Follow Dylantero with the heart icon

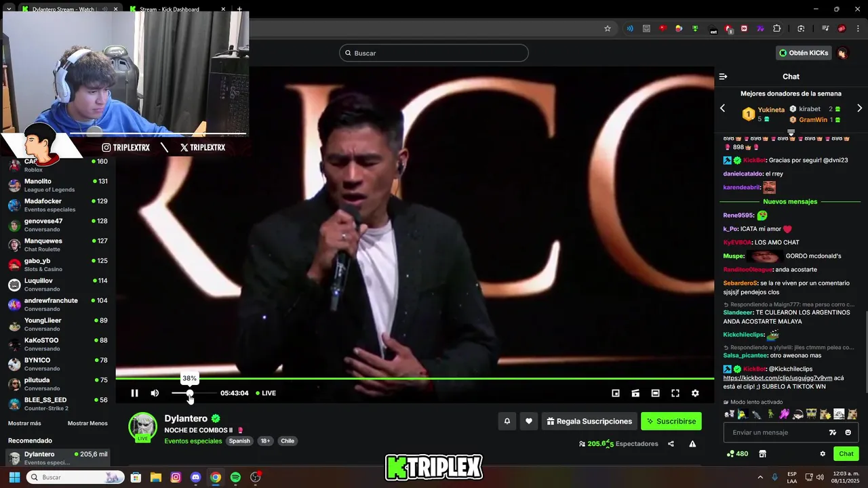[529, 421]
